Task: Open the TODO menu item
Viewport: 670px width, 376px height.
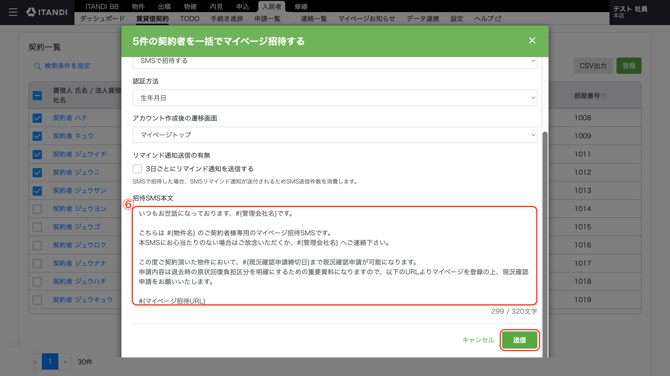Action: click(x=189, y=19)
